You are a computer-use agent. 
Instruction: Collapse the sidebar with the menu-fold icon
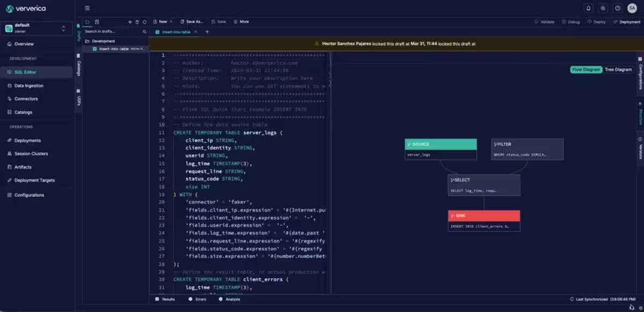click(x=87, y=8)
